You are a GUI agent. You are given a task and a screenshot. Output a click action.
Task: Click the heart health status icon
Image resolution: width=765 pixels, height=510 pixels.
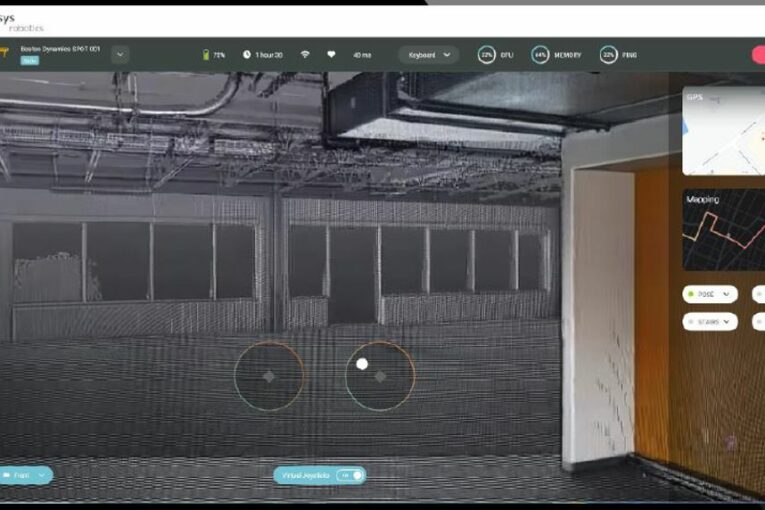(x=331, y=55)
